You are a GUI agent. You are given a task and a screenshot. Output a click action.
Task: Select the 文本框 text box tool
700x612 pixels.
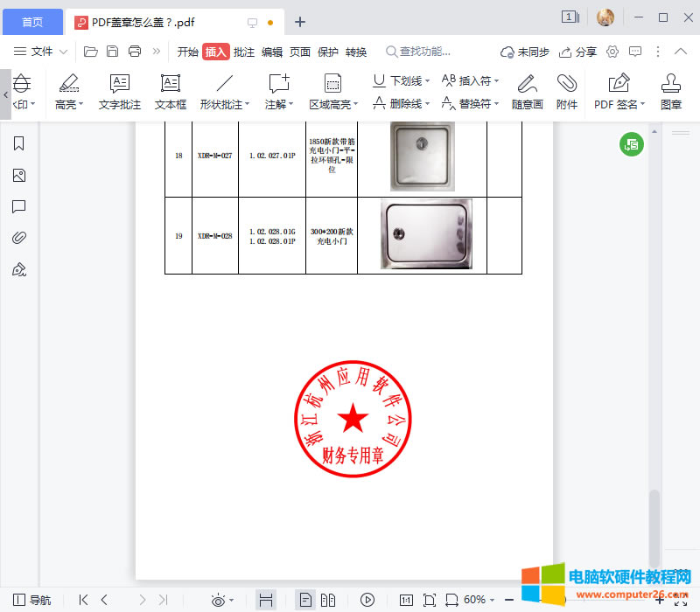tap(170, 90)
